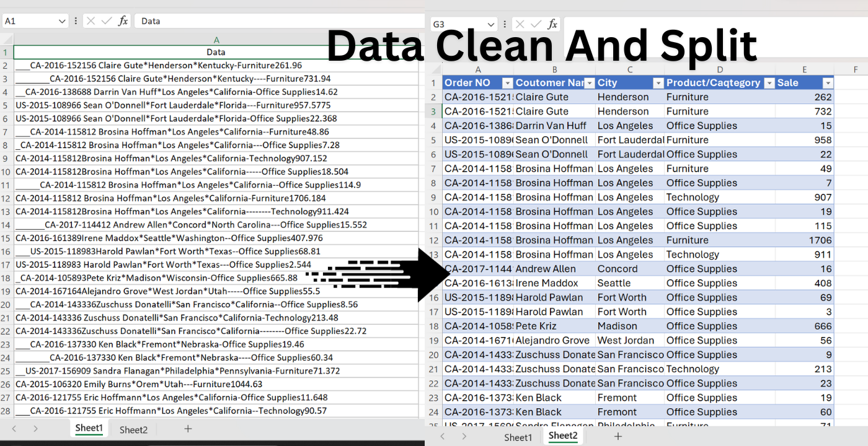Add a new sheet after the active Sheet2 tab

[618, 437]
